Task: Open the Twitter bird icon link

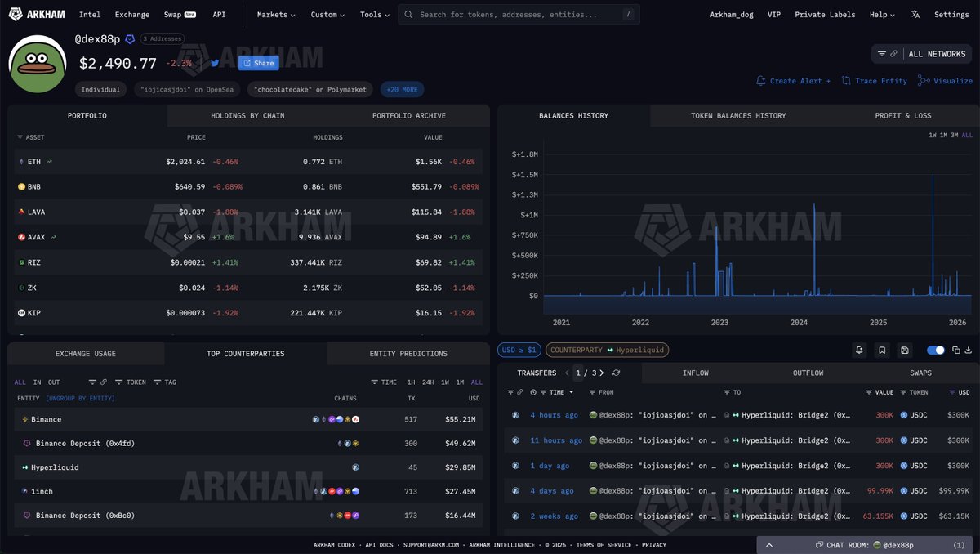Action: coord(215,63)
